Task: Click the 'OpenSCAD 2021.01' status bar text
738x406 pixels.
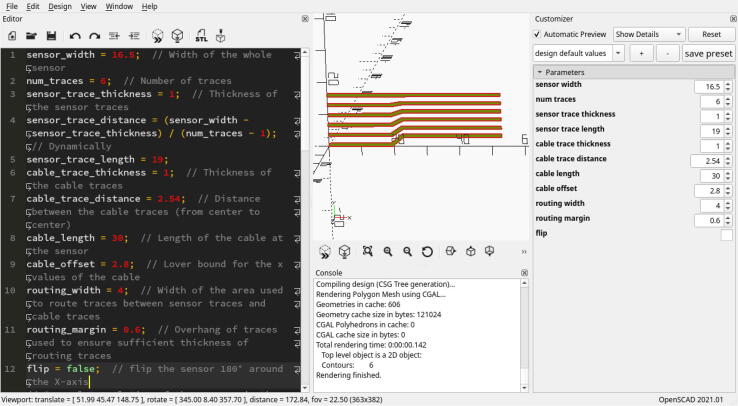Action: [690, 400]
